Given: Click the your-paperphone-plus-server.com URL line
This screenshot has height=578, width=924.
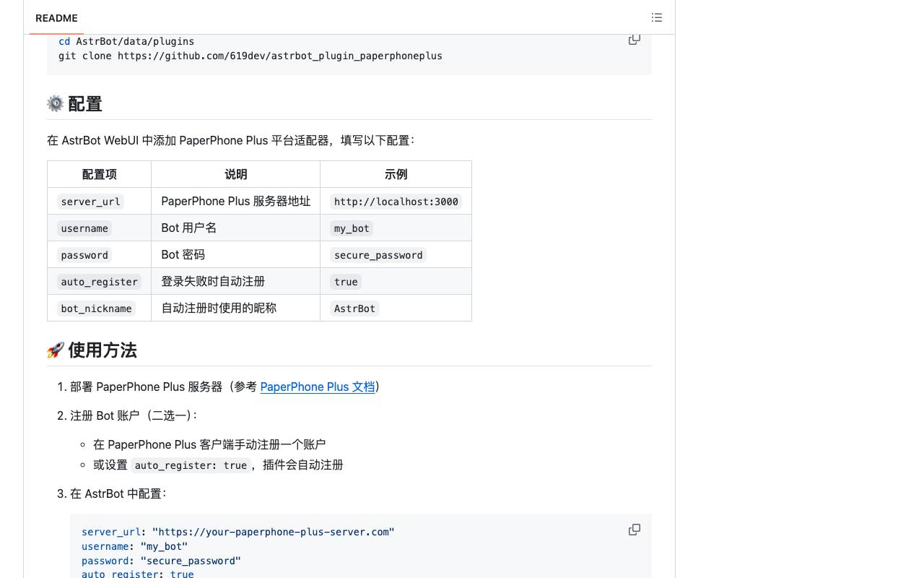Looking at the screenshot, I should 238,532.
